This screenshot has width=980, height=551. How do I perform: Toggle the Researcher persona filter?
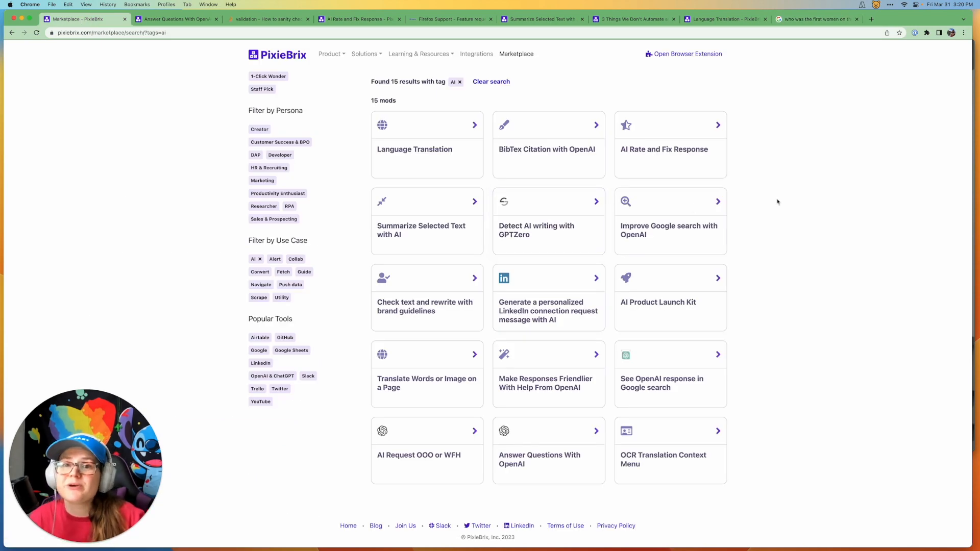click(x=264, y=206)
